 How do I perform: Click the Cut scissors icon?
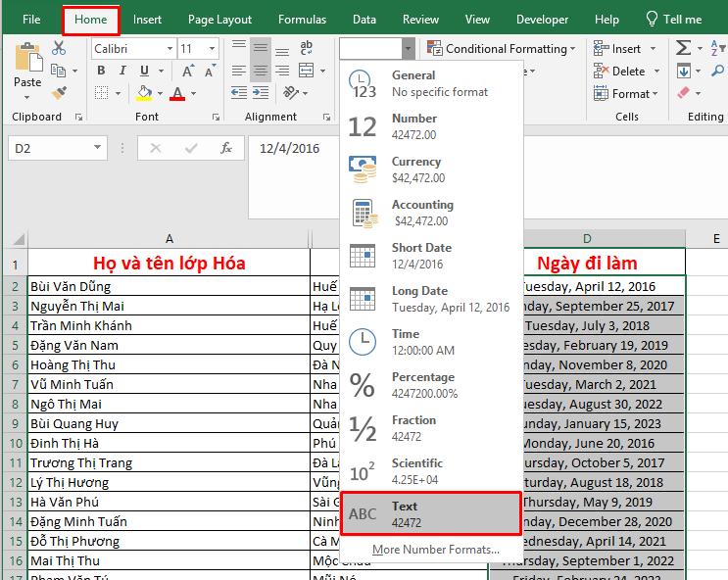point(58,48)
